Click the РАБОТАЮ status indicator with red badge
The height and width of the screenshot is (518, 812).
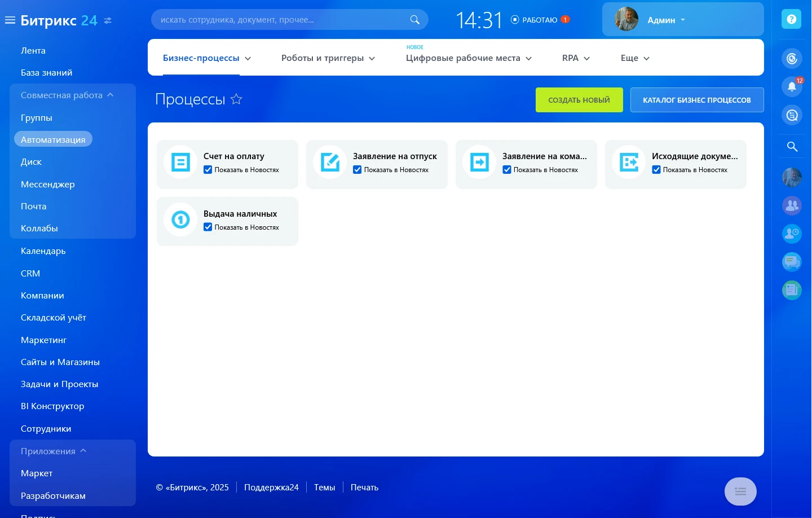[x=540, y=19]
